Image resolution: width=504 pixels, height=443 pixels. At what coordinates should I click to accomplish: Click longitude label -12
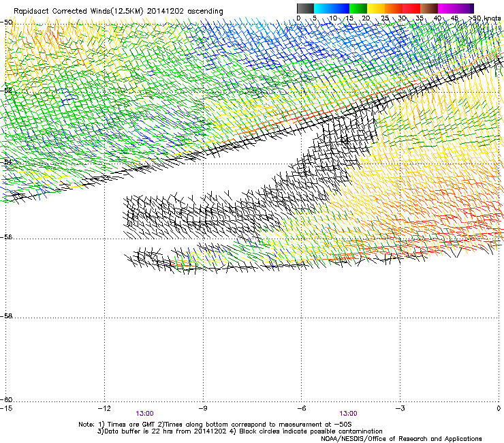tap(104, 408)
